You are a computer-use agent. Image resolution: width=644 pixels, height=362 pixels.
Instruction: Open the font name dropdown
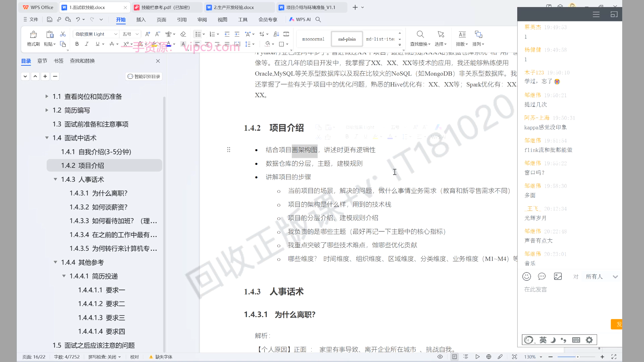click(115, 34)
